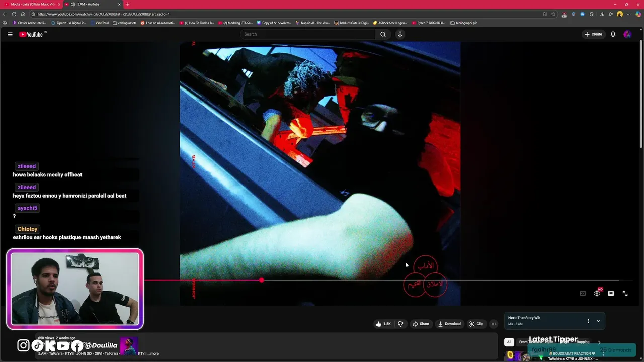644x362 pixels.
Task: Show more filter chips with arrow
Action: 599,342
